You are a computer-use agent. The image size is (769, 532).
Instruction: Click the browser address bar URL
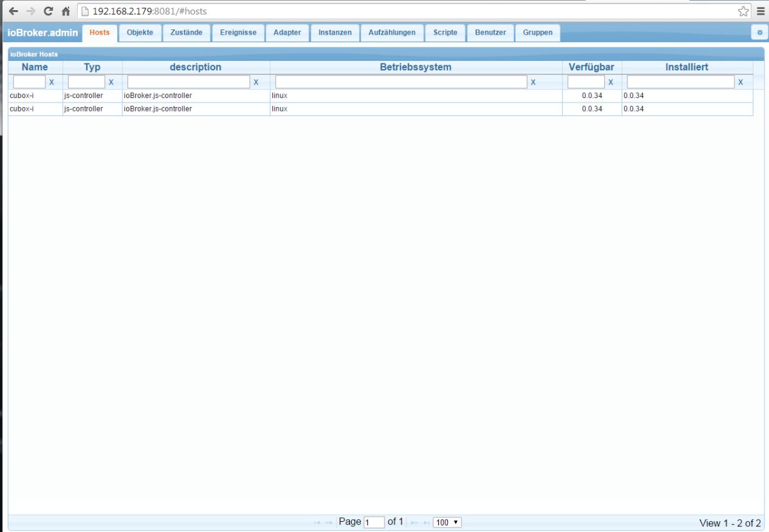click(x=150, y=11)
